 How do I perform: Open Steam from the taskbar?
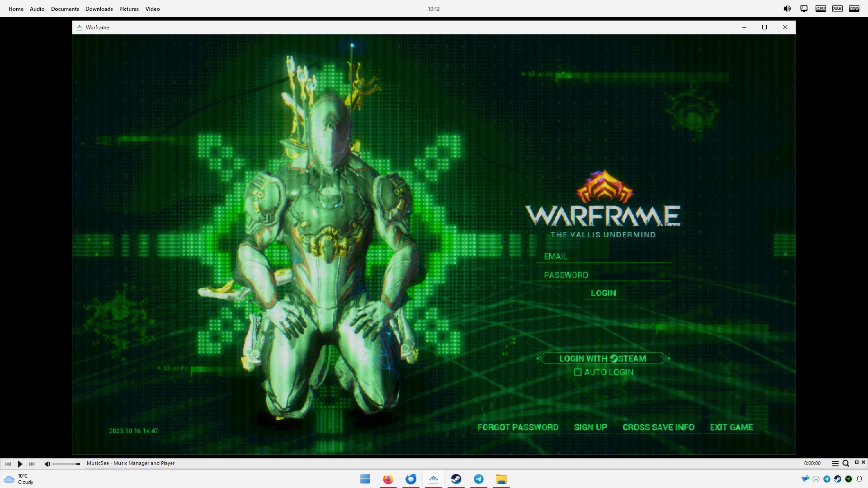click(456, 479)
